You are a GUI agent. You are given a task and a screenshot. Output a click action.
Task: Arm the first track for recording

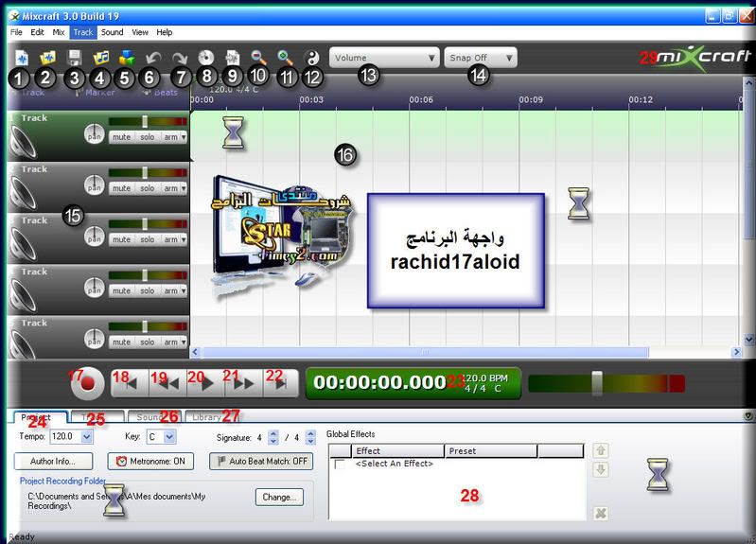[169, 137]
